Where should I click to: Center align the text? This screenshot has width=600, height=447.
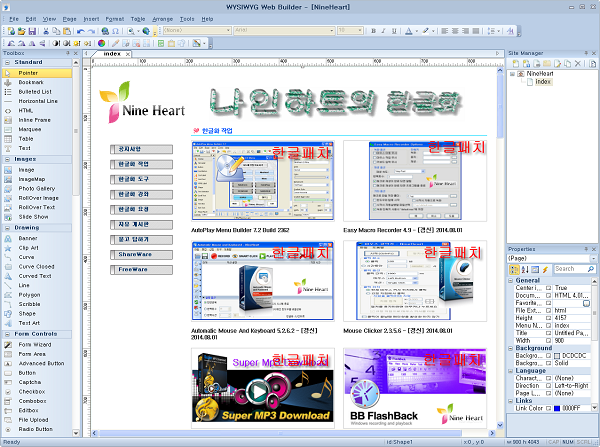pos(455,31)
